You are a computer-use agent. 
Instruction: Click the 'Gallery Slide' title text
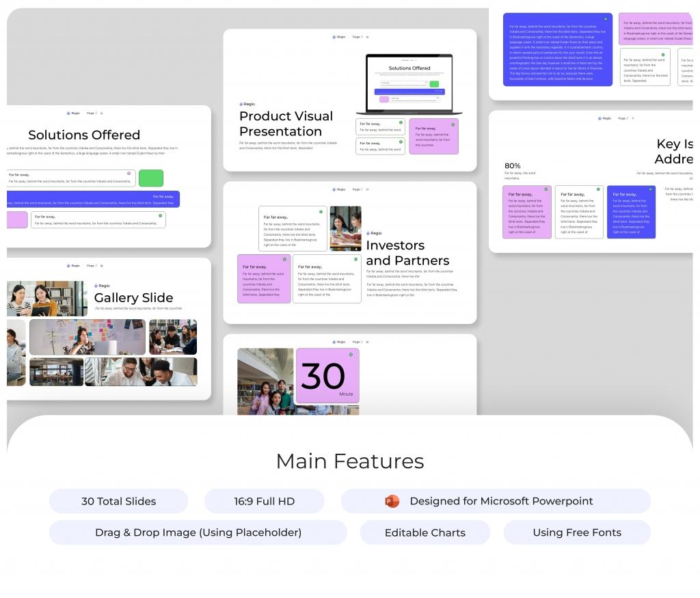tap(133, 298)
